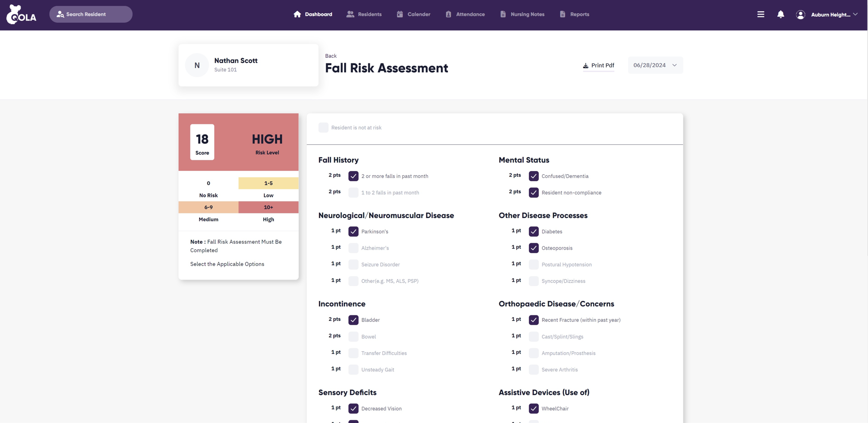Go to the Reports menu

tap(574, 14)
